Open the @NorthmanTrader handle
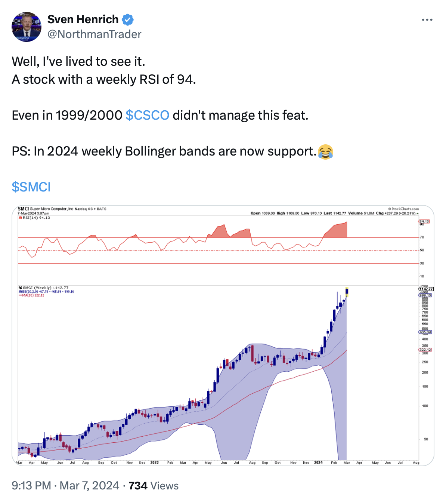 click(94, 34)
